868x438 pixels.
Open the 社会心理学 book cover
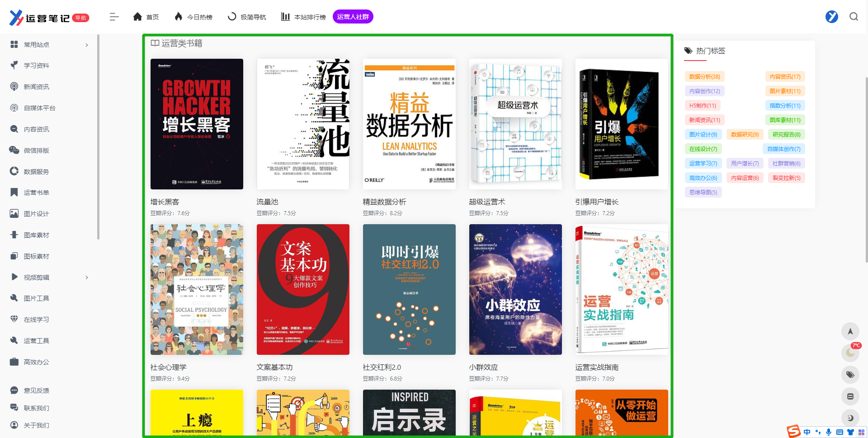197,289
